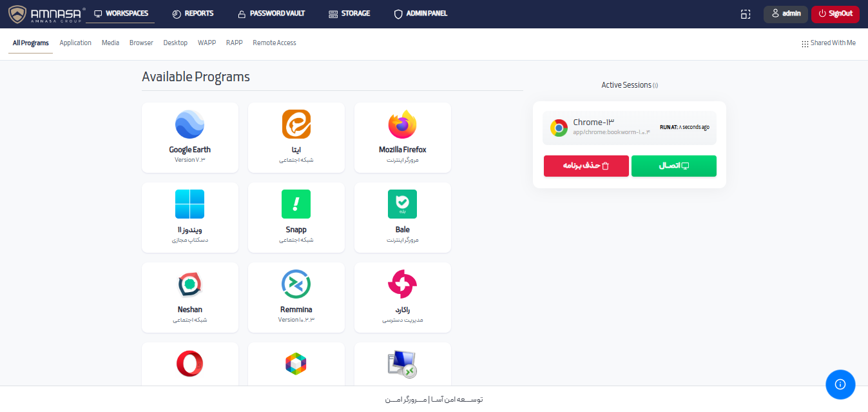Open the Reports menu
Screen dimensions: 868x412
point(193,14)
